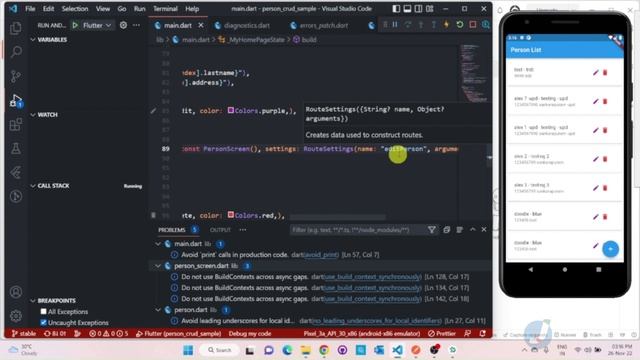Disable the Uncaught Exceptions breakpoint checkbox
This screenshot has width=640, height=360.
[x=43, y=322]
